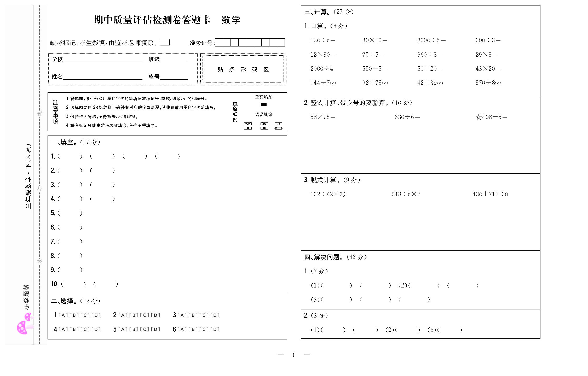This screenshot has width=588, height=376.
Task: Select the heading 四、解决问题。(42 分)
Action: pyautogui.click(x=336, y=257)
